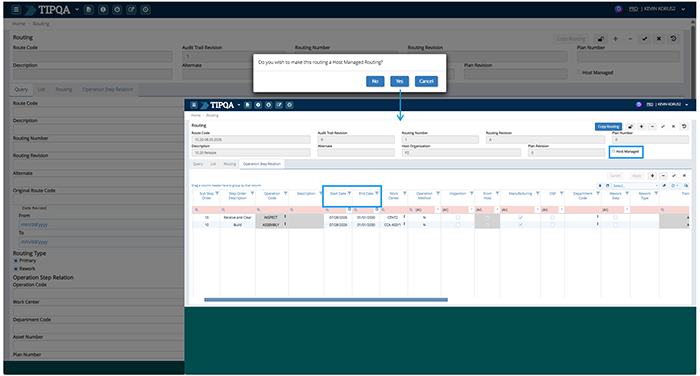This screenshot has height=376, width=700.
Task: Click checkmark save icon in background Routing toolbar
Action: 644,39
